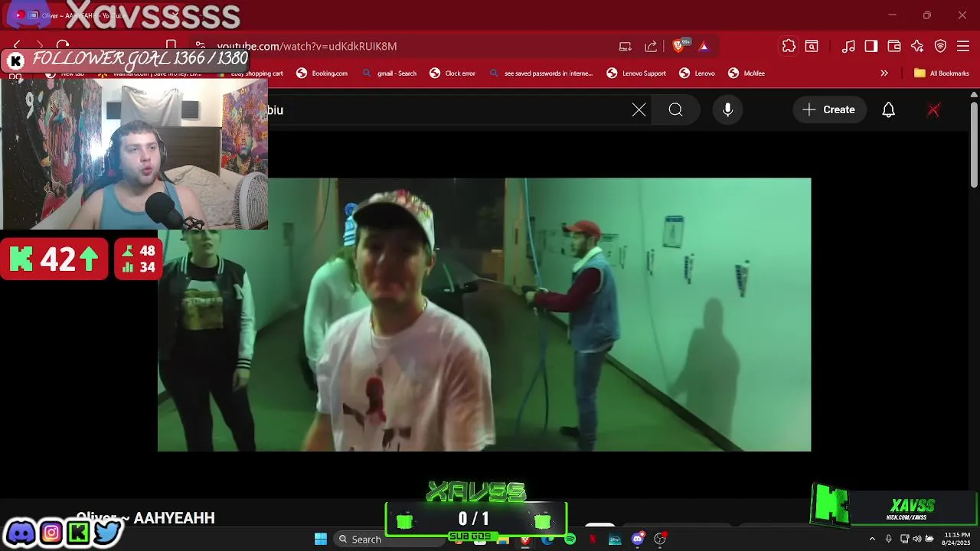Click the YouTube microphone voice search icon

tap(728, 109)
